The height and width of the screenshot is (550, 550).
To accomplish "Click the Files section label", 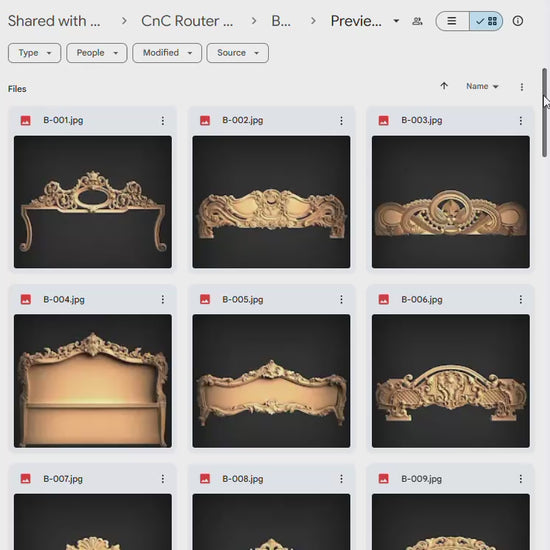I will (17, 89).
